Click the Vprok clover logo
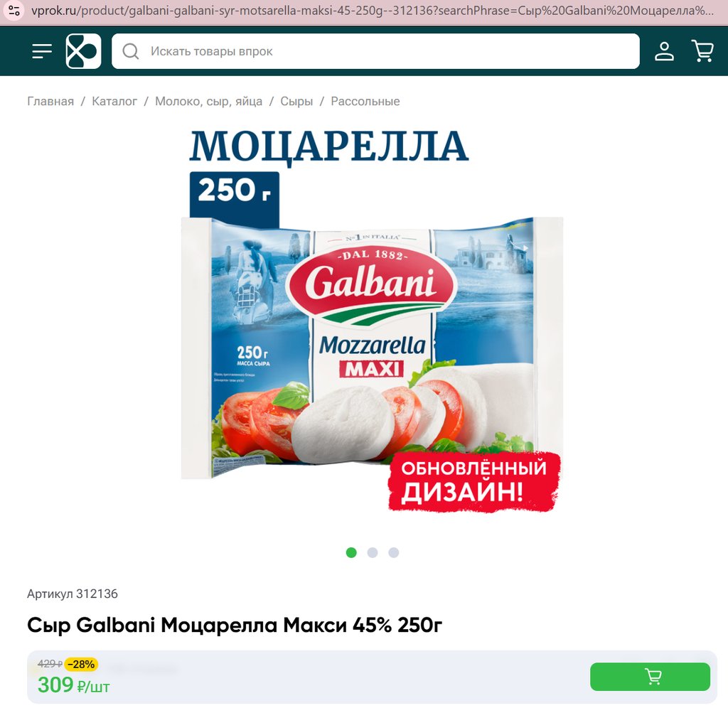 84,51
